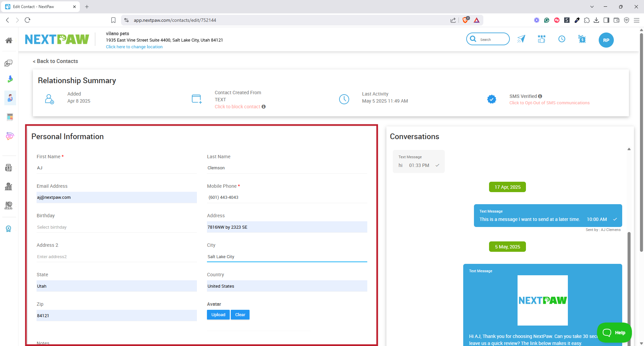Open the browser hamburger menu

[x=637, y=20]
